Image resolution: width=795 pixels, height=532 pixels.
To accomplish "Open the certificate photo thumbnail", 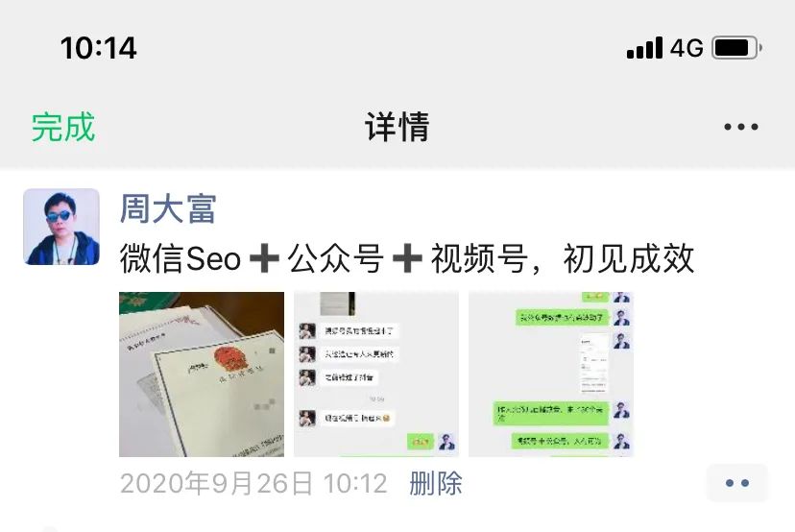I will coord(202,375).
